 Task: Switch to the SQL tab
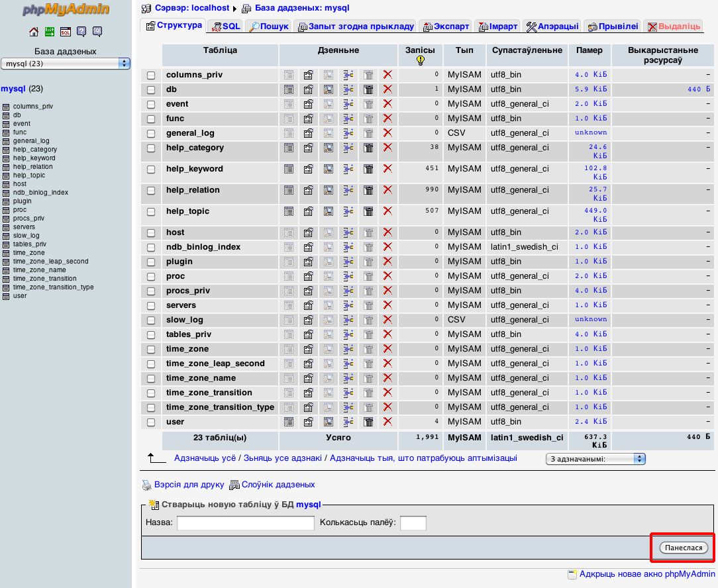(x=226, y=26)
